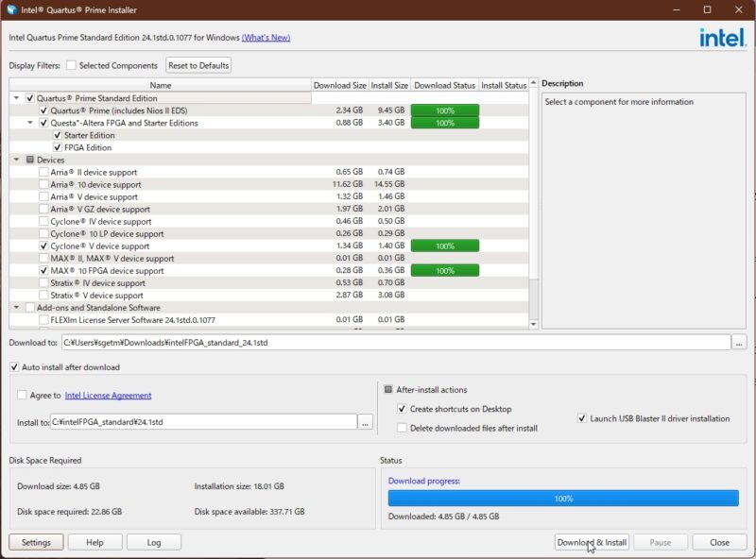Click the Intel logo in the header

coord(723,38)
